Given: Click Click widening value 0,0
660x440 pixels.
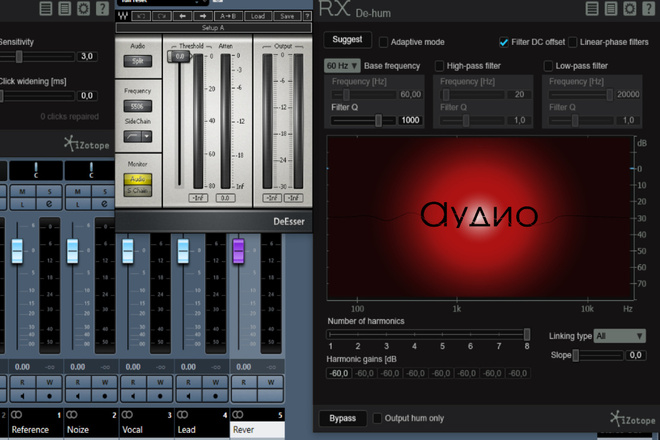Looking at the screenshot, I should pos(87,96).
